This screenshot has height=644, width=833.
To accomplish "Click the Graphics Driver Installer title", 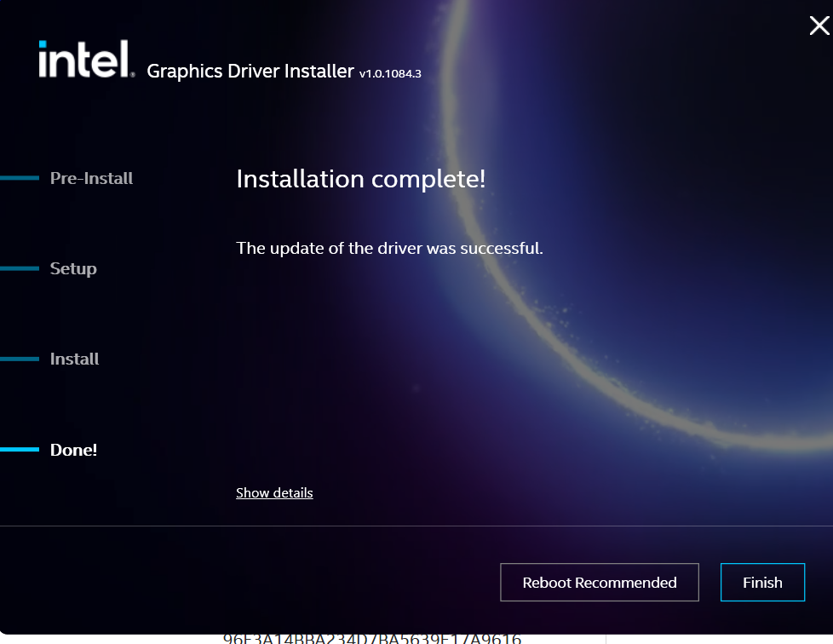I will coord(250,72).
